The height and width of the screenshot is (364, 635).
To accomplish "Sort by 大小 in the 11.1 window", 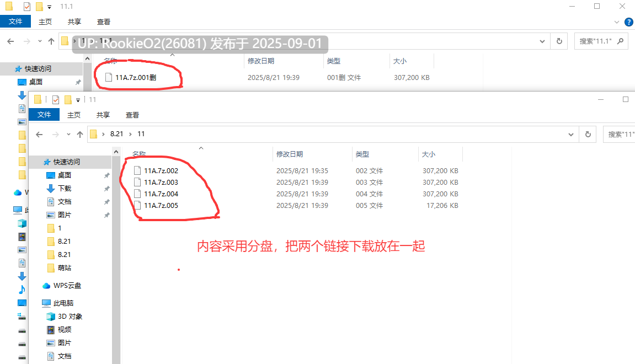I will [x=400, y=61].
